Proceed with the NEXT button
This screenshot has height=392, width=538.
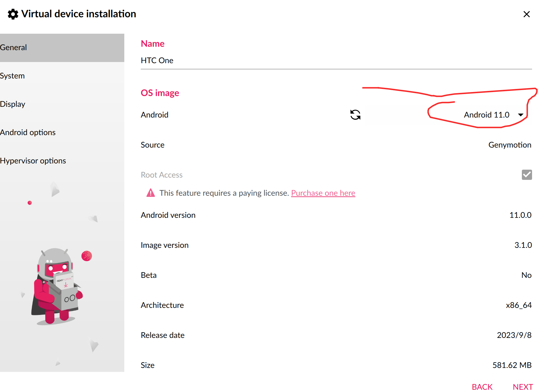click(x=523, y=387)
